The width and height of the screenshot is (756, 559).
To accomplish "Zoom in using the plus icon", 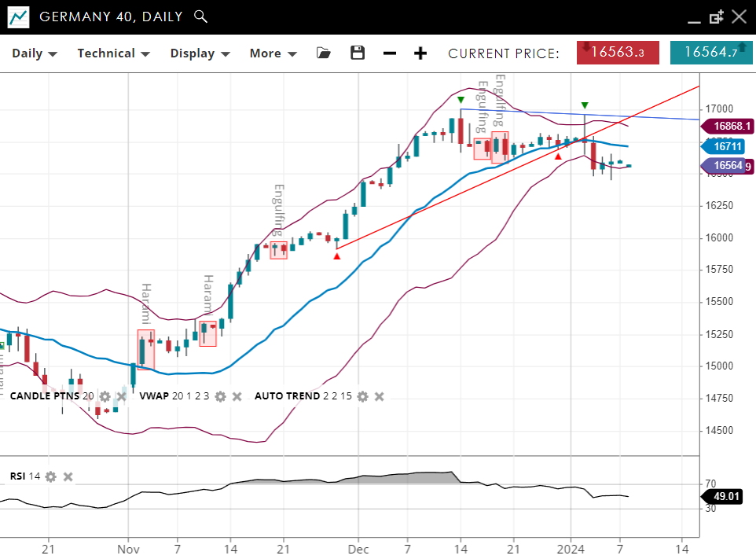I will [420, 53].
